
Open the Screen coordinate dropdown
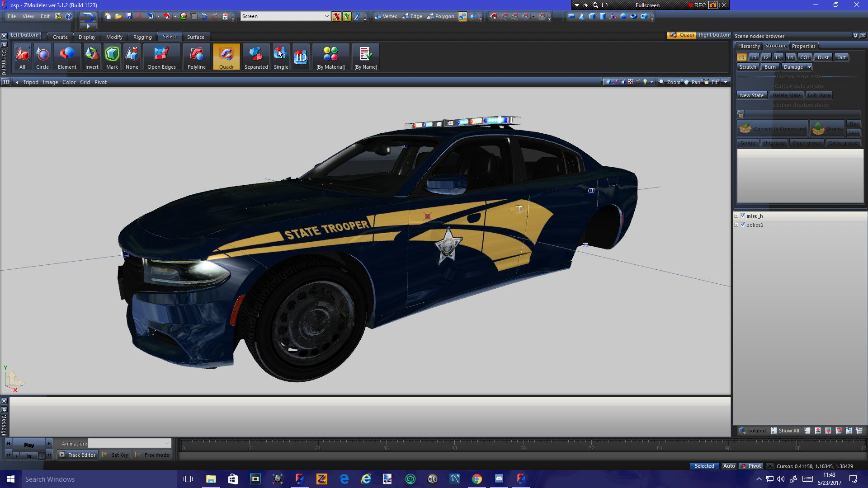coord(326,16)
